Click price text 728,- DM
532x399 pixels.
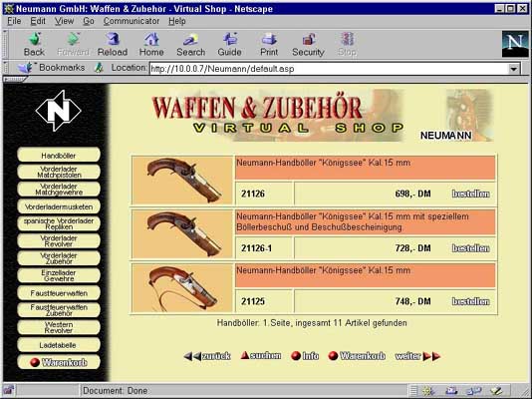point(412,248)
